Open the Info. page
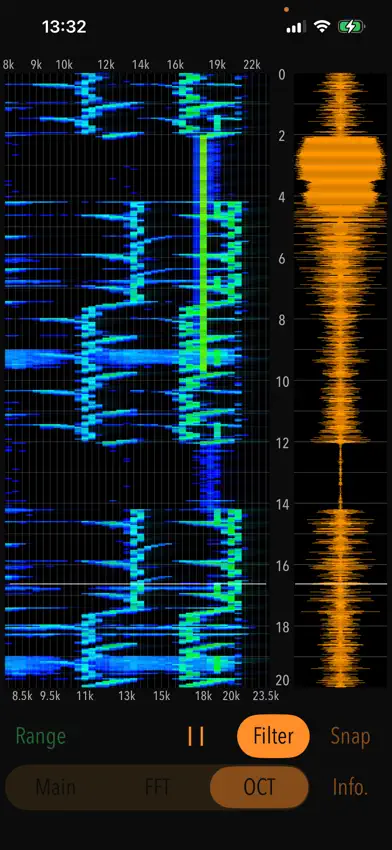The height and width of the screenshot is (850, 392). tap(350, 787)
